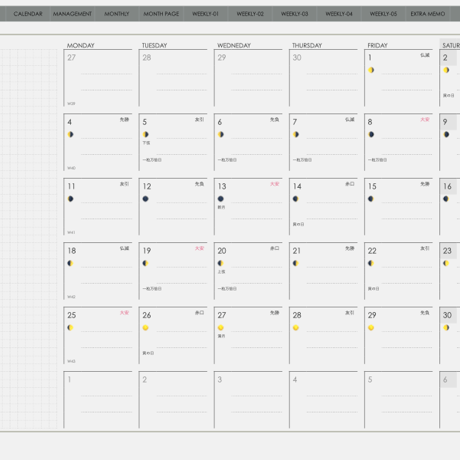The height and width of the screenshot is (460, 460).
Task: Click the full moon icon on Friday 29
Action: pyautogui.click(x=371, y=328)
